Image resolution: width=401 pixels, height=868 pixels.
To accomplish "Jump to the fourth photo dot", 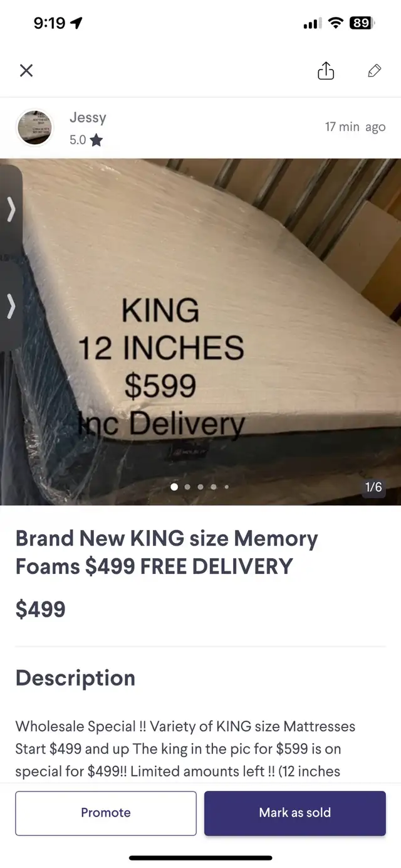I will pyautogui.click(x=214, y=487).
